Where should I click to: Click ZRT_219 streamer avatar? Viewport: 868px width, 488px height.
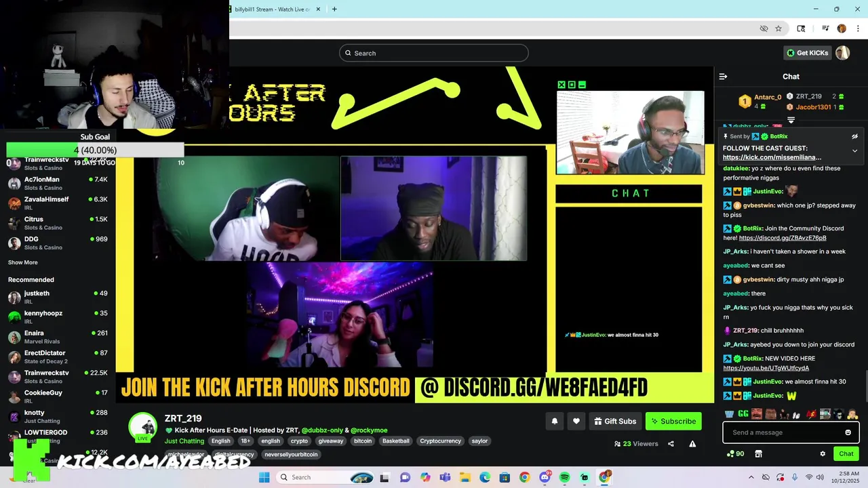tap(143, 426)
